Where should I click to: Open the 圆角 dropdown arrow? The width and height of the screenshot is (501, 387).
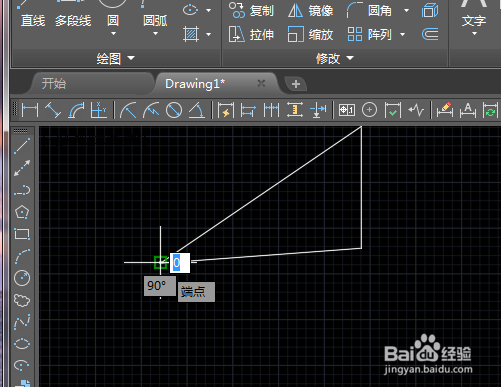406,11
